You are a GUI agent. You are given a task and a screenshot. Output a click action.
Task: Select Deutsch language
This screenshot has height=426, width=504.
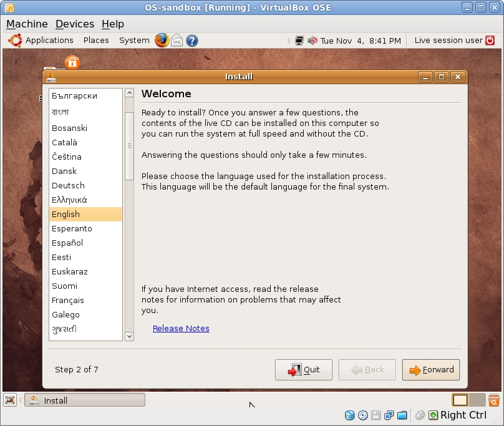click(85, 185)
